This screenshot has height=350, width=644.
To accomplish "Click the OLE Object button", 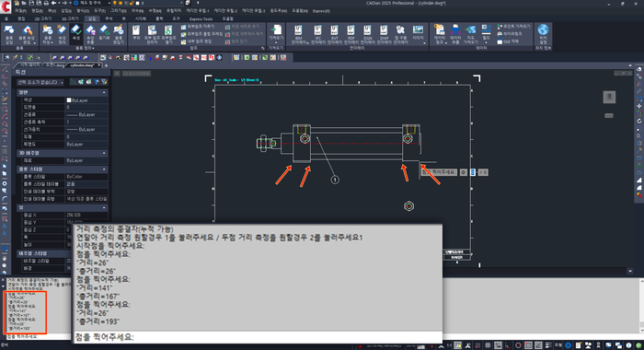I will pyautogui.click(x=508, y=41).
